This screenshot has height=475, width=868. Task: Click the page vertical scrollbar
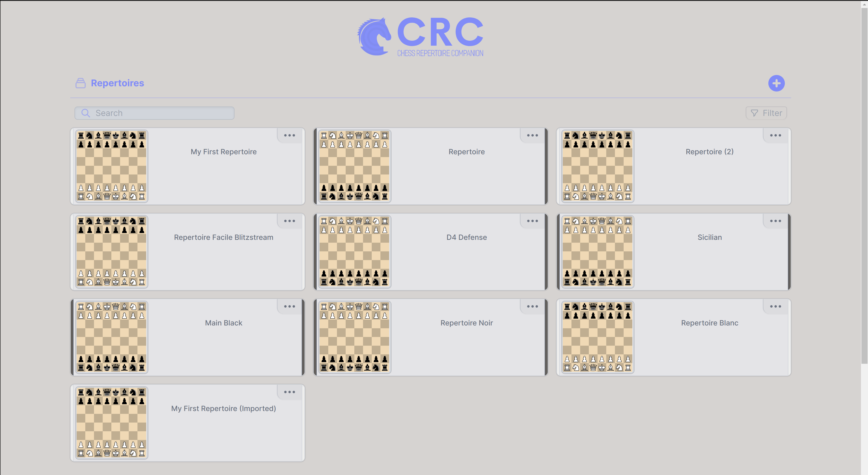864,186
